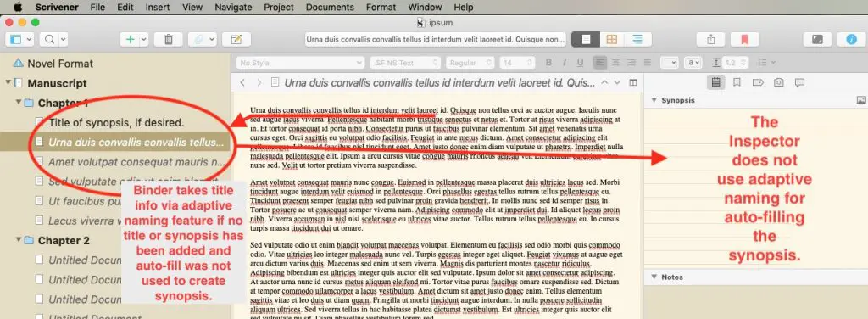
Task: Select 'Title of synopsis, if desired.' document
Action: pyautogui.click(x=116, y=122)
